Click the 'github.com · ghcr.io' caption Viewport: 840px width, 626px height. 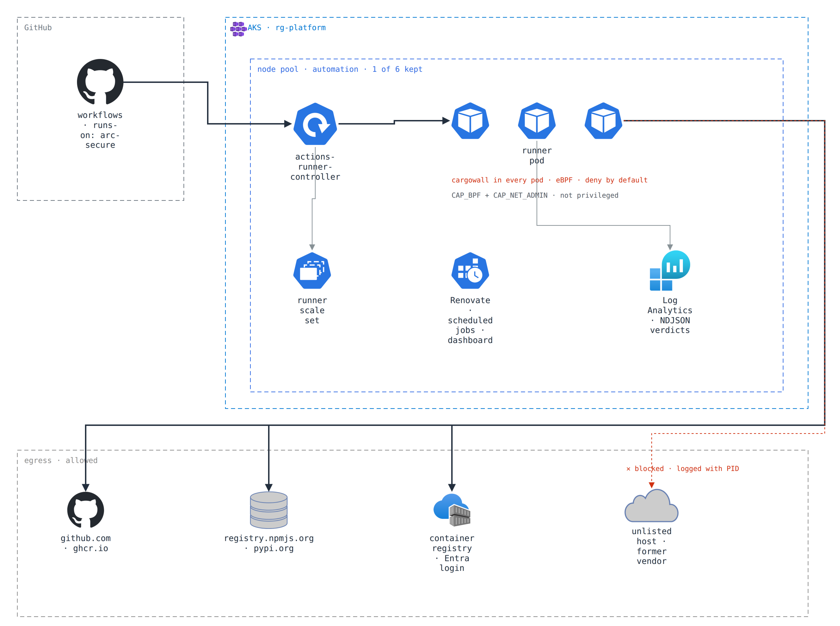[x=86, y=543]
